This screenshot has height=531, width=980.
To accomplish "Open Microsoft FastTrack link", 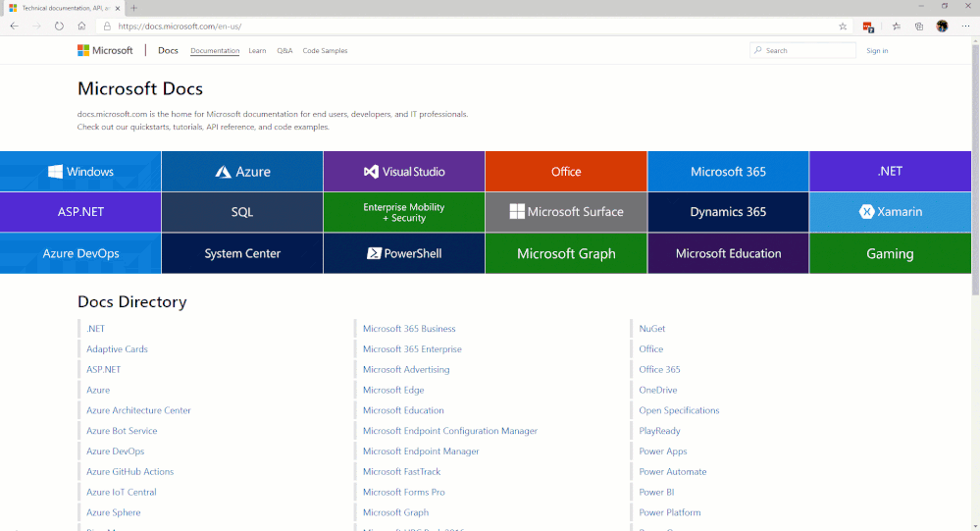I will 402,471.
